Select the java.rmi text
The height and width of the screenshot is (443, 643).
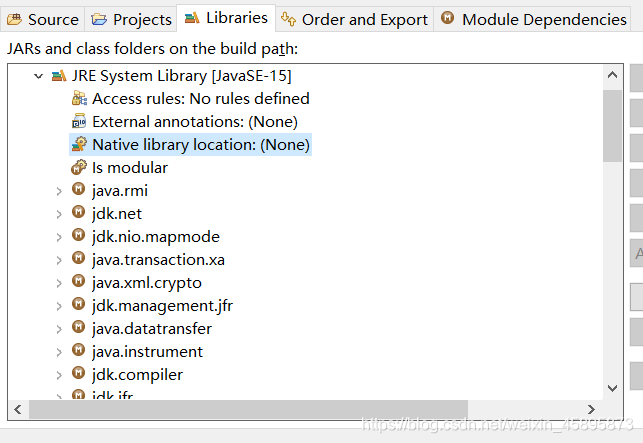[120, 191]
